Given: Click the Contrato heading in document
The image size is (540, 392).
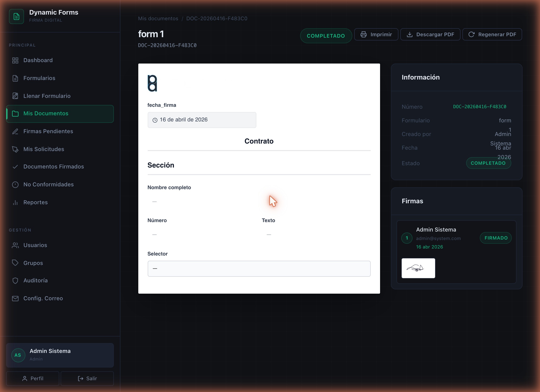Looking at the screenshot, I should (259, 141).
